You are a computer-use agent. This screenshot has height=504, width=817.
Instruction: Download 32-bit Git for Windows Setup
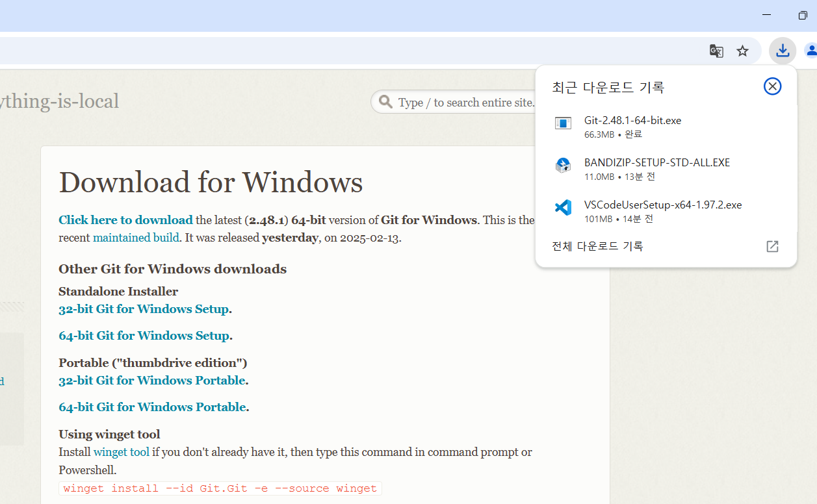pos(144,309)
